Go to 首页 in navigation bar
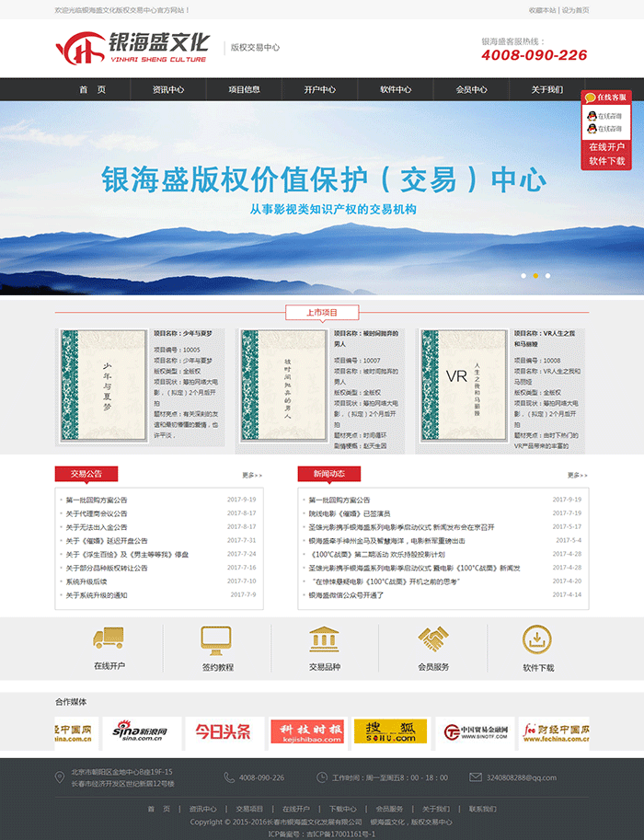Image resolution: width=644 pixels, height=840 pixels. point(93,89)
